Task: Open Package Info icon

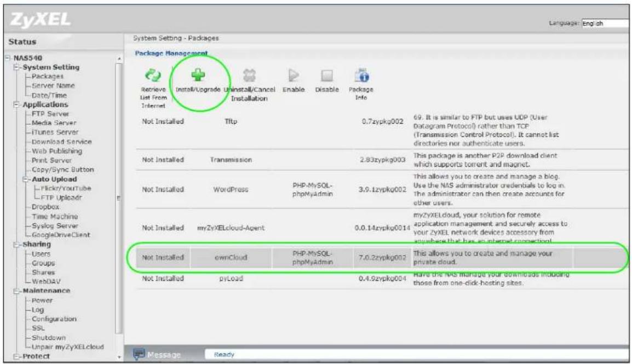Action: 361,75
